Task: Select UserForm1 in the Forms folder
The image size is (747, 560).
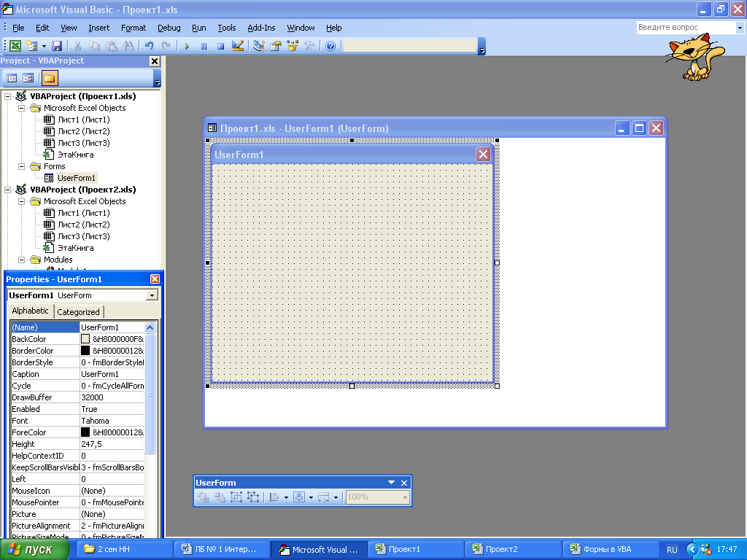Action: pos(76,178)
